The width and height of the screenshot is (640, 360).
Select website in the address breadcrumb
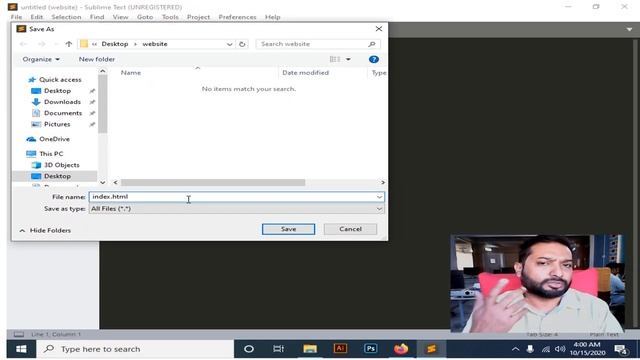point(155,44)
